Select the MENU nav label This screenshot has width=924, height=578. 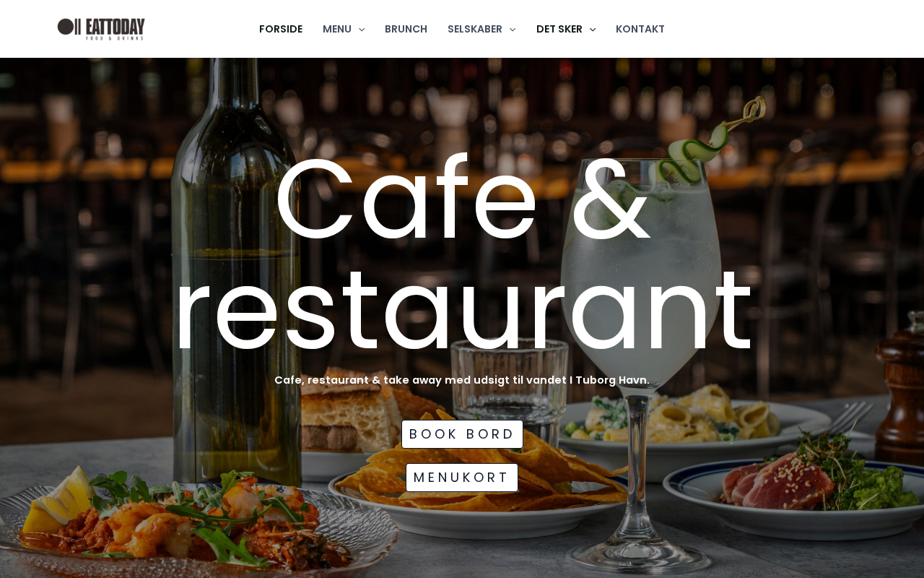coord(337,29)
